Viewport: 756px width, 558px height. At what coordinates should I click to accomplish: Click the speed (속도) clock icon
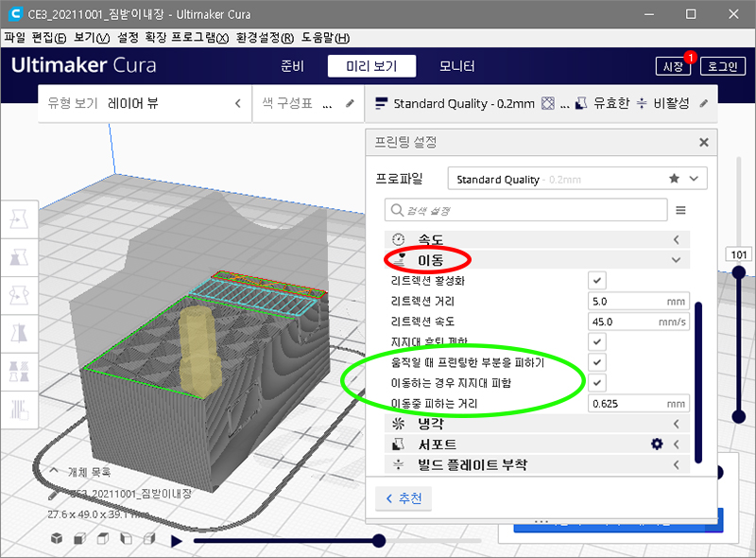point(399,239)
